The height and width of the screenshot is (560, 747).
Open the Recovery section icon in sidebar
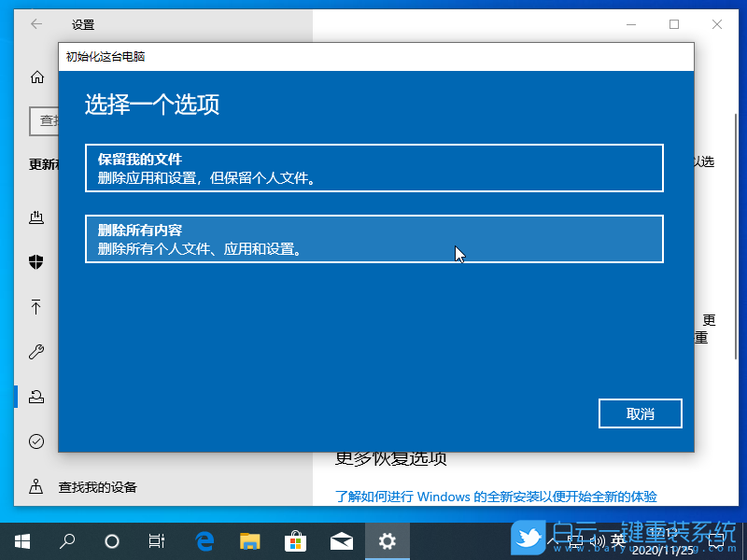pyautogui.click(x=36, y=396)
